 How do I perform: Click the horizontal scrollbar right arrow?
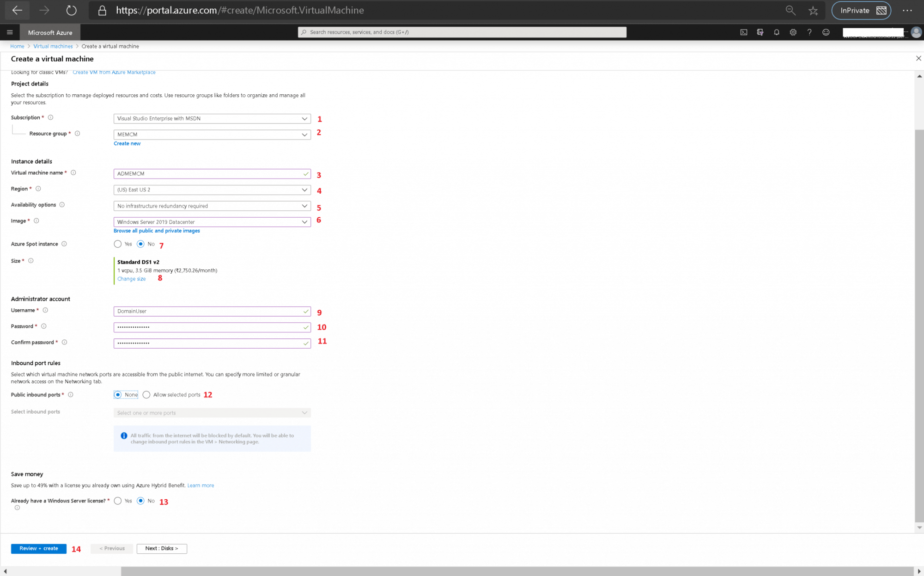(919, 572)
